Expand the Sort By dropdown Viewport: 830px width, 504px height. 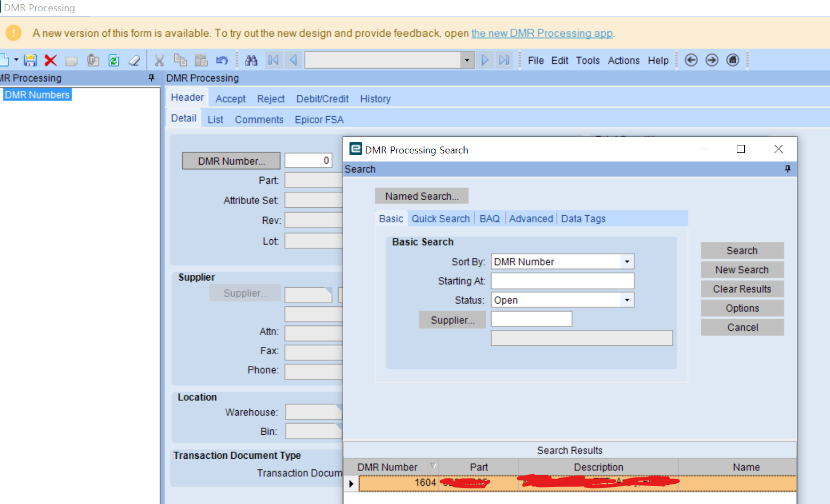click(627, 262)
